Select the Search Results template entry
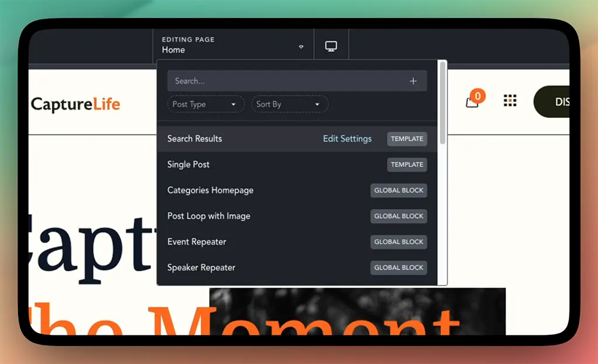Screen dimensions: 598x364 [194, 139]
